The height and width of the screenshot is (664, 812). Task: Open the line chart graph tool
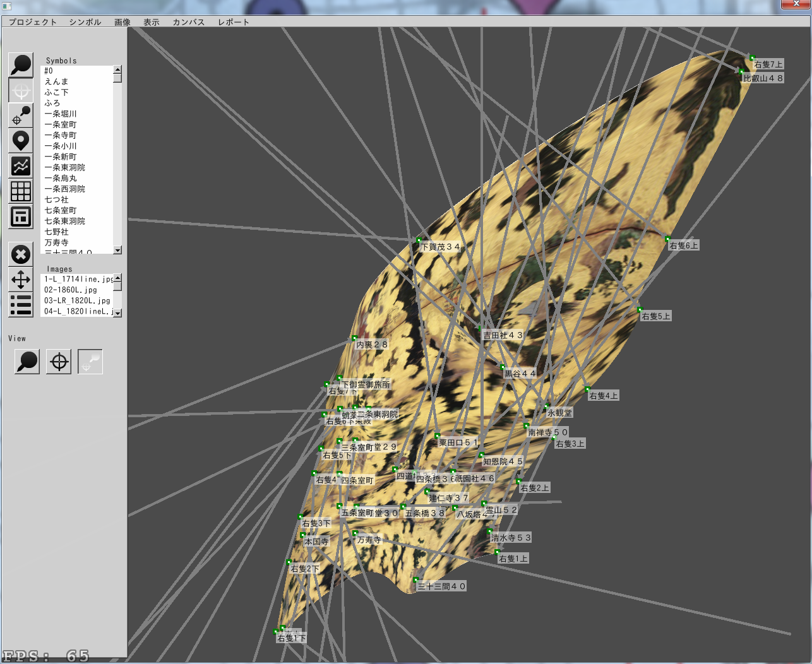click(21, 166)
